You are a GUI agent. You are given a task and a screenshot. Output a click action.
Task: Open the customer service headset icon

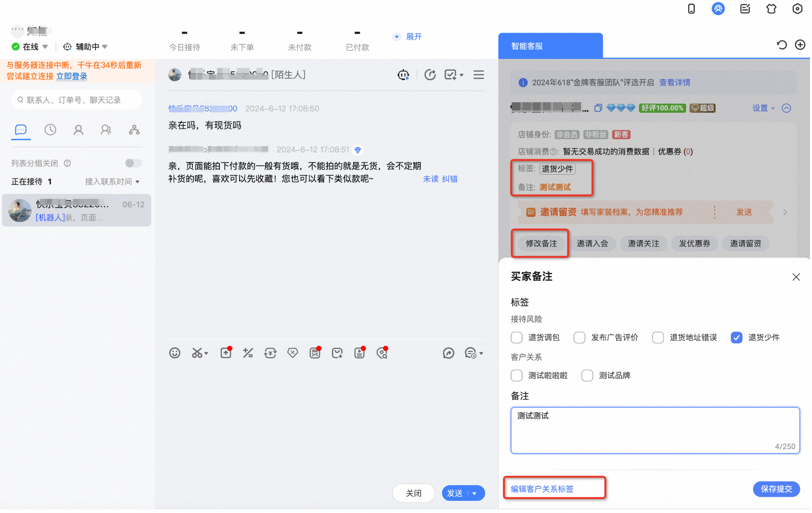(718, 9)
